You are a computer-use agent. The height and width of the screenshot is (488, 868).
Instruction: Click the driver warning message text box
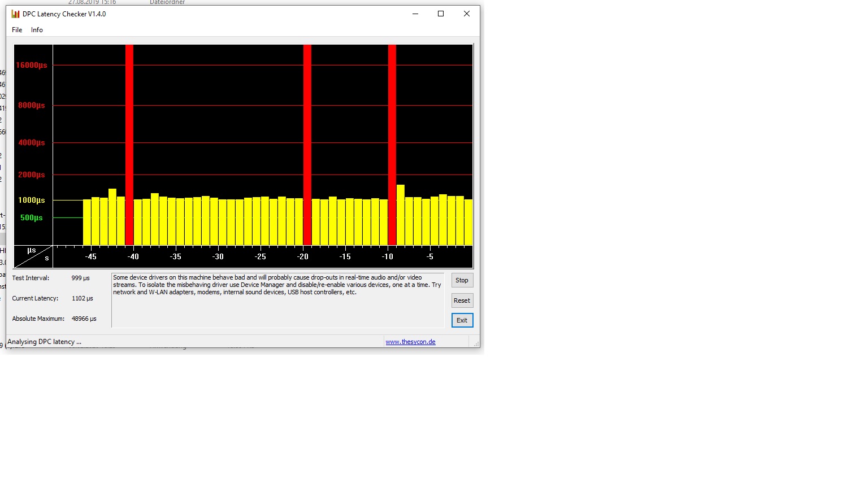point(278,300)
